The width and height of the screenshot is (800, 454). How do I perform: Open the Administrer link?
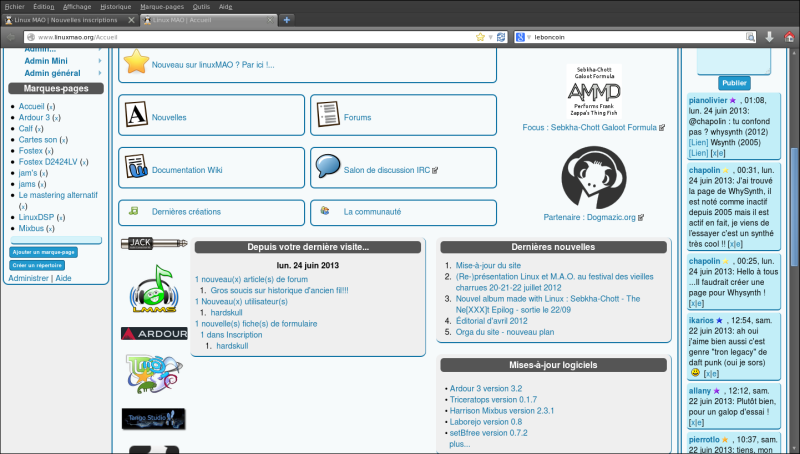click(28, 278)
